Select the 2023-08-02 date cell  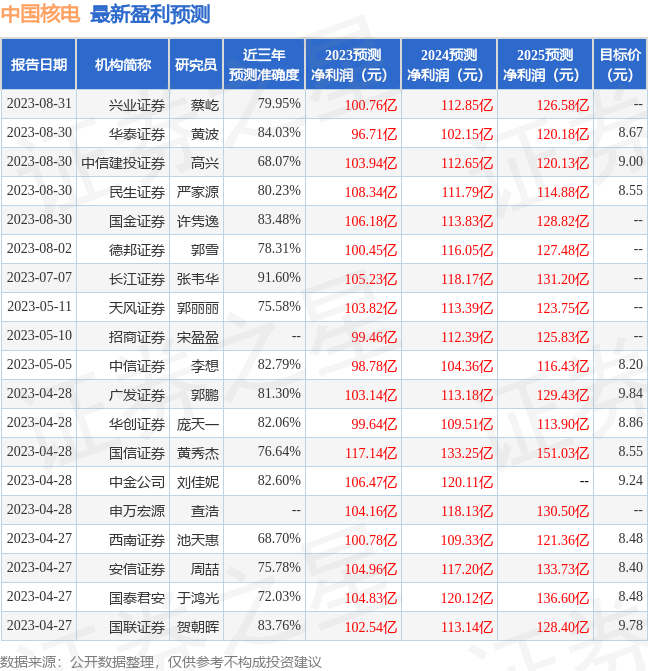[39, 249]
